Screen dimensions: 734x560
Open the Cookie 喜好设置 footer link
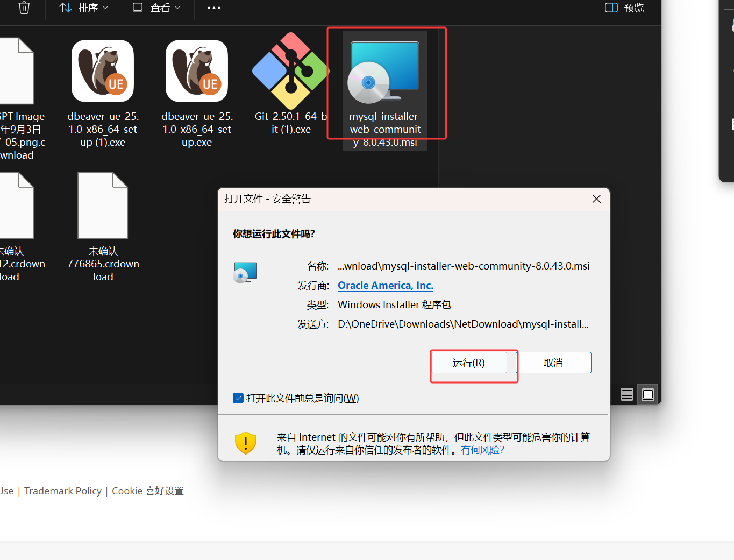click(x=148, y=491)
